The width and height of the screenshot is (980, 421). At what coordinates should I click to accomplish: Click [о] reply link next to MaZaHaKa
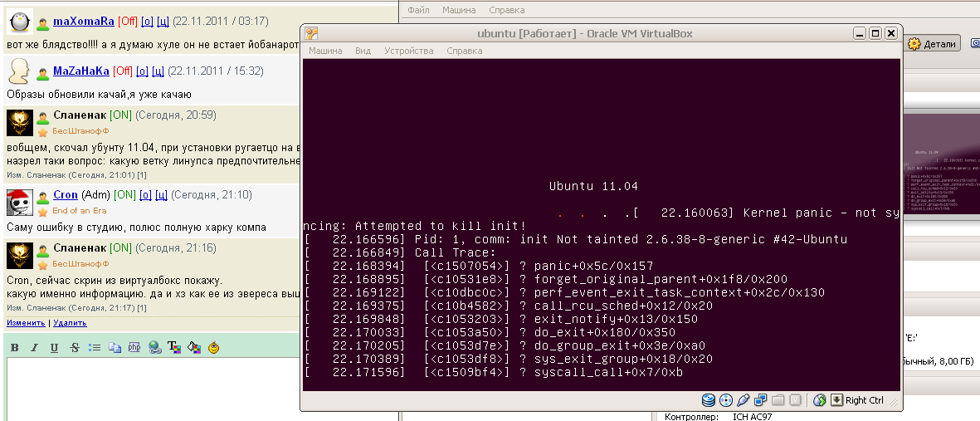143,71
